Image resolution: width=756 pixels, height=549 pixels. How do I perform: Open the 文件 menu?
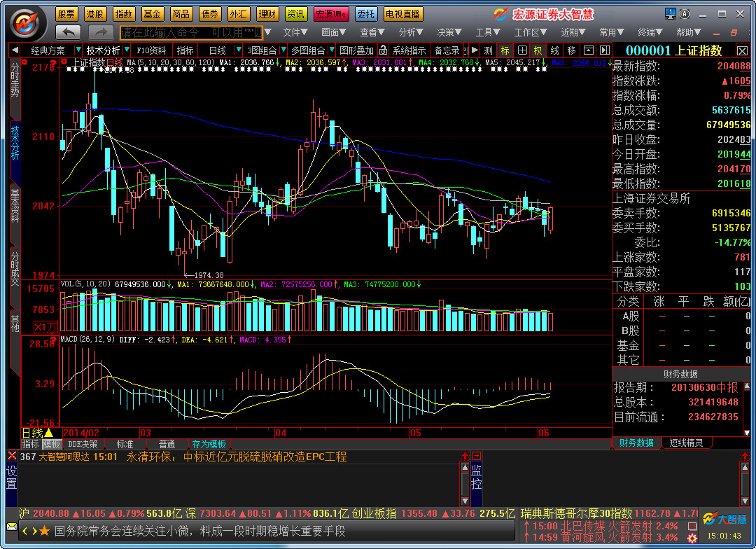click(x=295, y=32)
